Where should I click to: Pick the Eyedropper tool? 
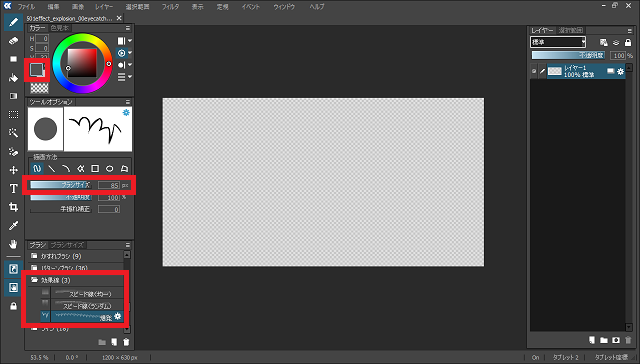click(13, 226)
